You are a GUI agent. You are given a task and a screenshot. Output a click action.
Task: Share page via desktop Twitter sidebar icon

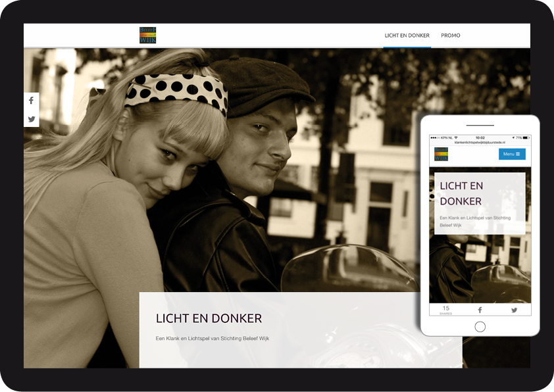pyautogui.click(x=31, y=119)
